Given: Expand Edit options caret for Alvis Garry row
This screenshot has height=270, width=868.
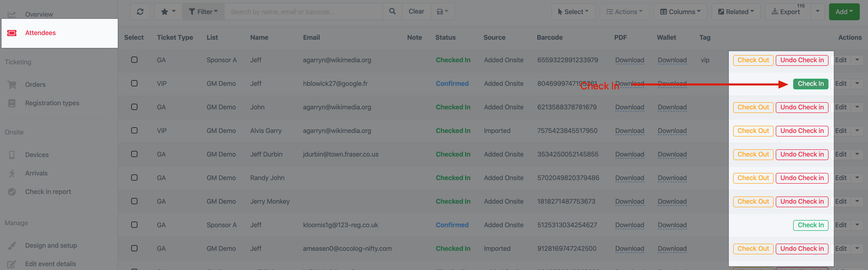Looking at the screenshot, I should click(857, 131).
